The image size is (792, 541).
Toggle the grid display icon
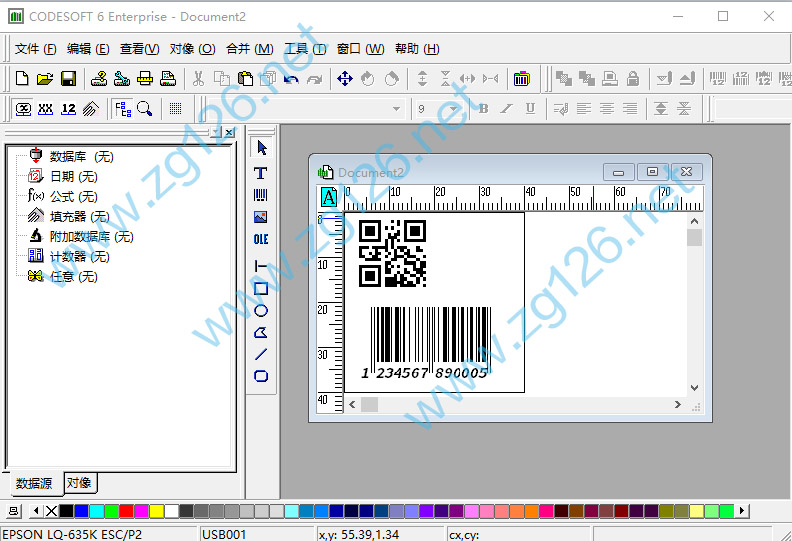click(x=175, y=109)
